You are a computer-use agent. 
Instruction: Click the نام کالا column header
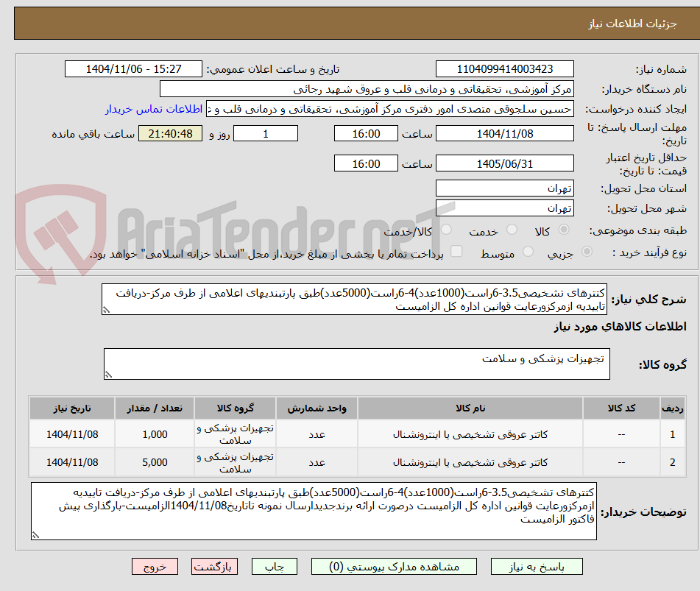pyautogui.click(x=470, y=408)
